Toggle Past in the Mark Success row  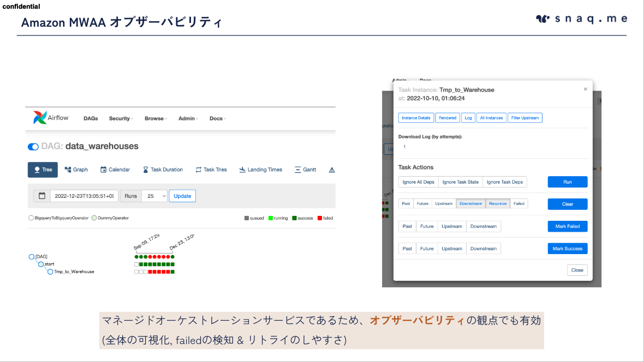tap(408, 248)
